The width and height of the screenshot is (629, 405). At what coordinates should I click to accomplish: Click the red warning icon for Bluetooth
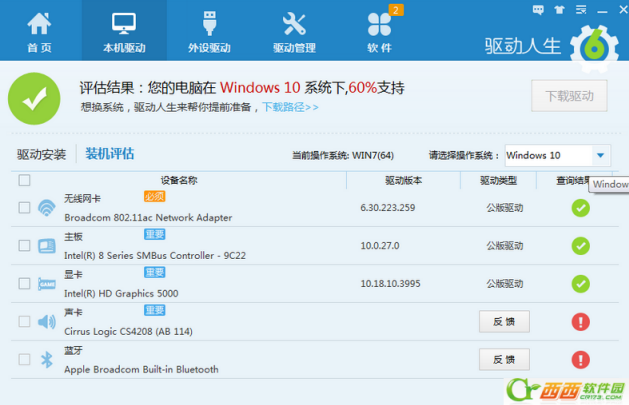tap(580, 360)
